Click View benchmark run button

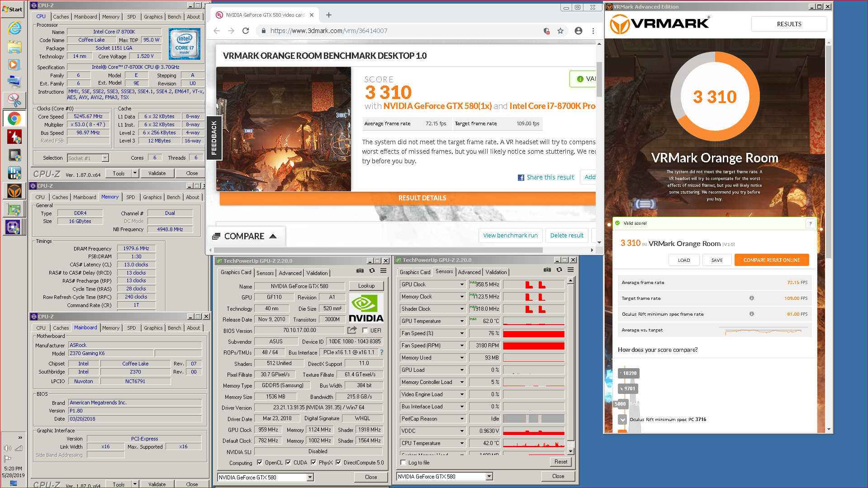510,236
